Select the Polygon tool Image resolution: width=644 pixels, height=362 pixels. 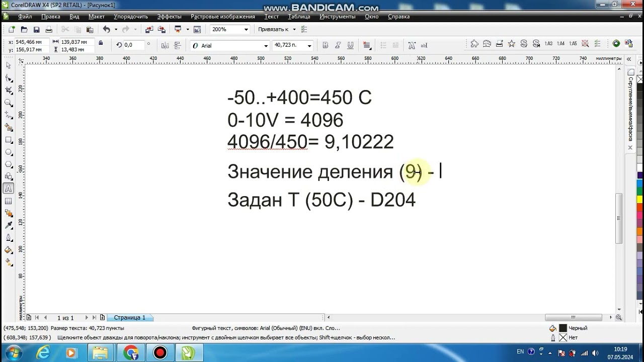[8, 164]
